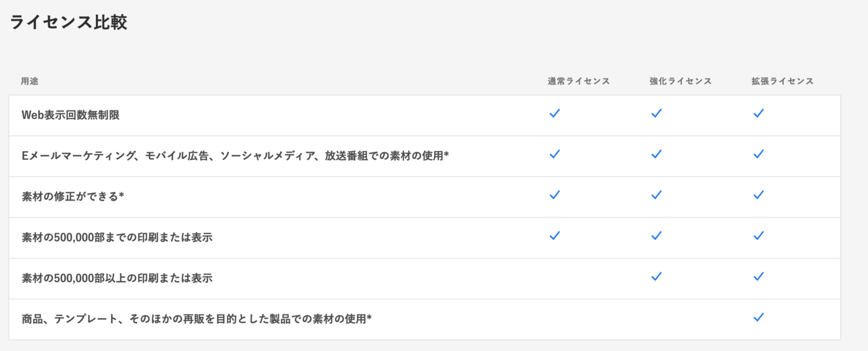The width and height of the screenshot is (868, 351).
Task: Click 拡張ライセンス checkmark for Web表示回数無制限
Action: (758, 113)
